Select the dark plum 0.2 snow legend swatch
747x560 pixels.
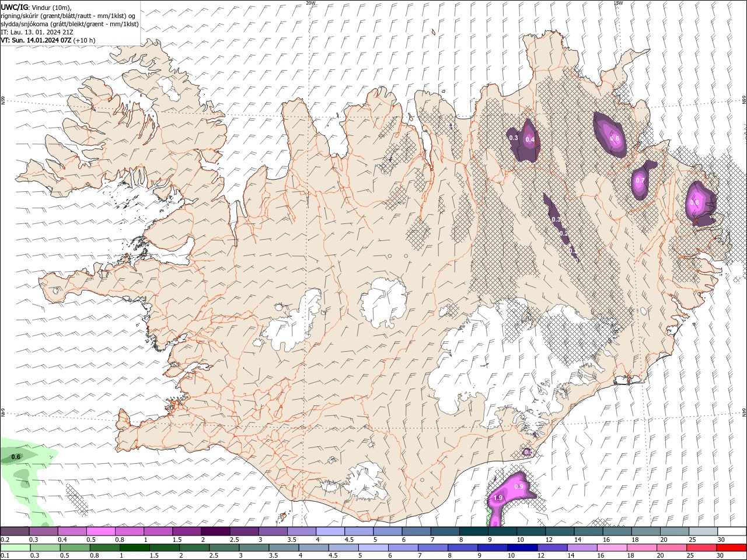coord(15,531)
